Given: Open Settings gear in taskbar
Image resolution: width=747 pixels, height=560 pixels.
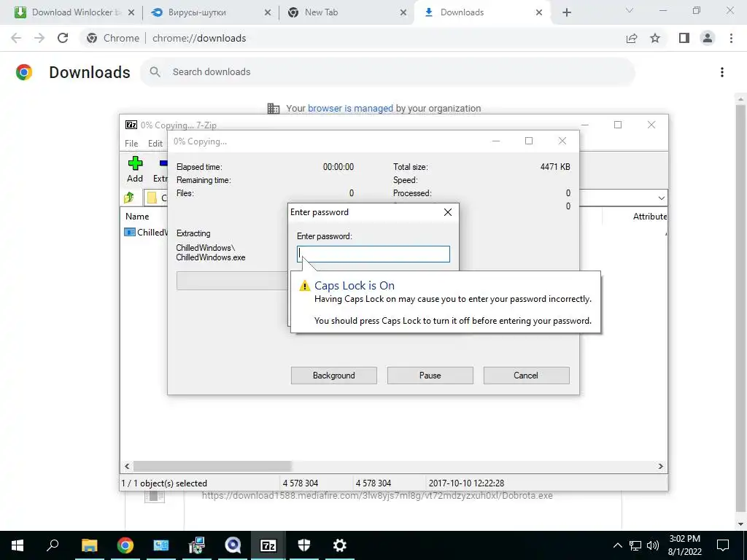Looking at the screenshot, I should pyautogui.click(x=339, y=545).
